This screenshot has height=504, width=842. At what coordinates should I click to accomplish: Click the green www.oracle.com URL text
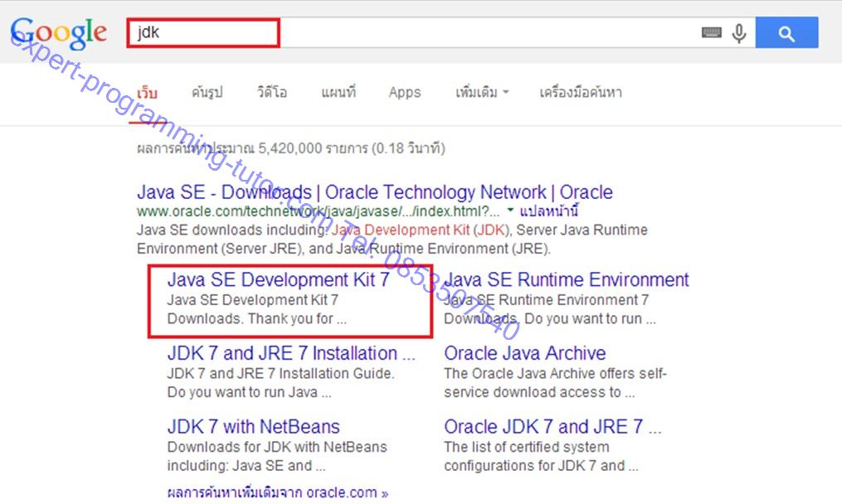point(318,211)
